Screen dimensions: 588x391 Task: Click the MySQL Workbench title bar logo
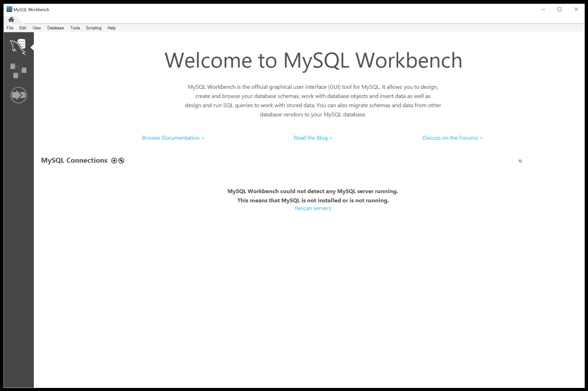(x=9, y=9)
